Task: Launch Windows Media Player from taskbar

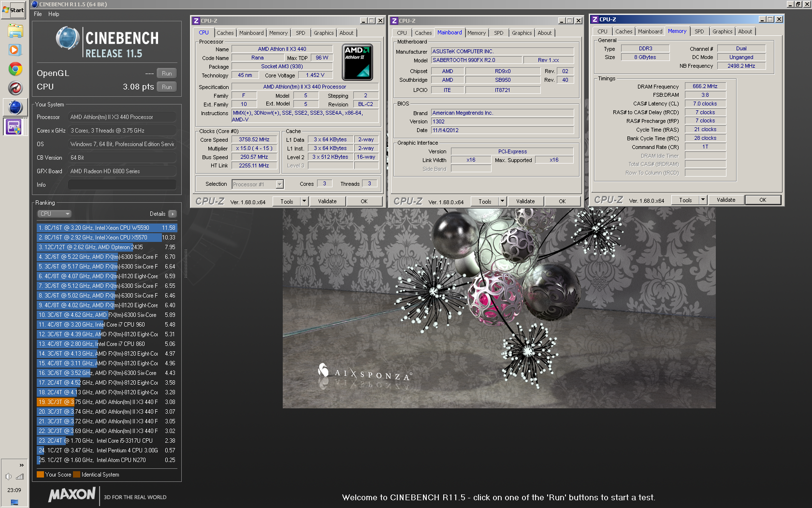Action: click(x=14, y=50)
